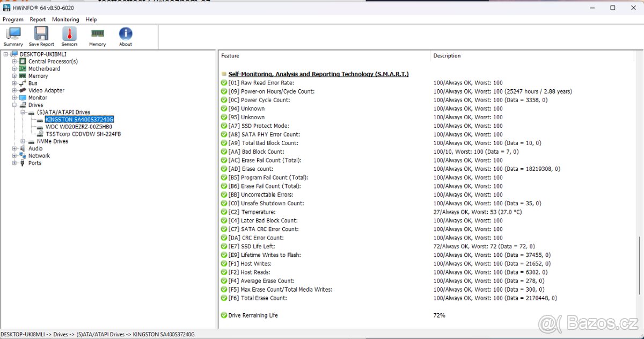The width and height of the screenshot is (644, 339).
Task: Click the Central Processor(s) chip icon
Action: point(23,61)
